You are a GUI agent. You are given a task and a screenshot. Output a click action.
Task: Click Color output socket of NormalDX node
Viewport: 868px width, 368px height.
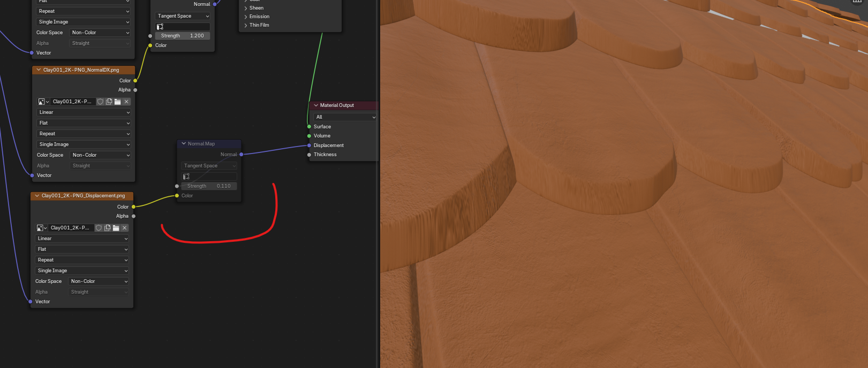pos(135,81)
